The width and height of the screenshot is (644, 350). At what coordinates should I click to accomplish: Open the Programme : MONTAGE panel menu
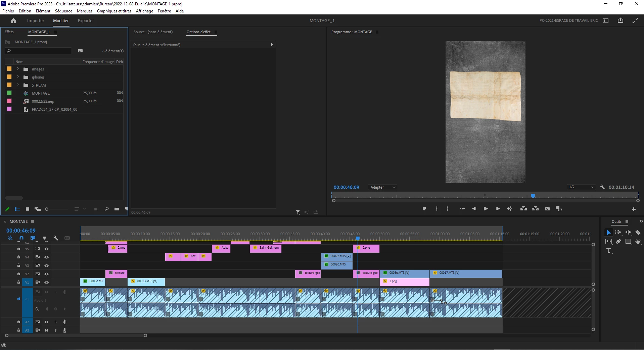[377, 32]
